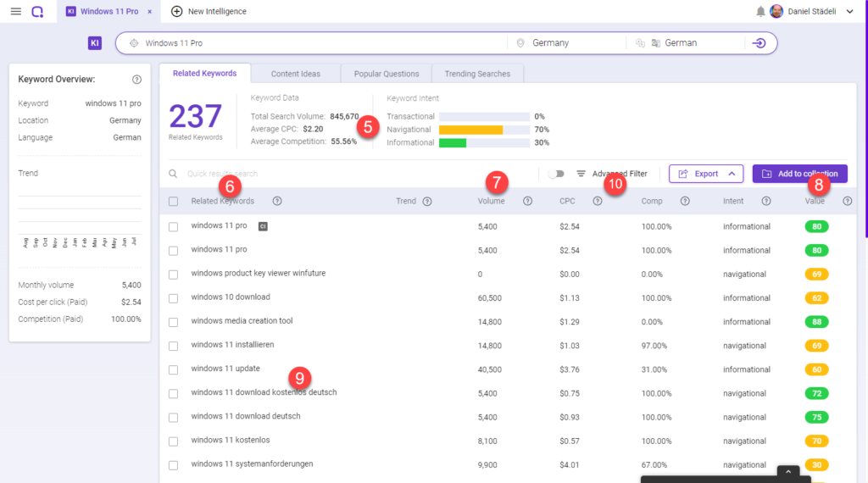
Task: Check the first windows 11 pro row
Action: (x=173, y=227)
